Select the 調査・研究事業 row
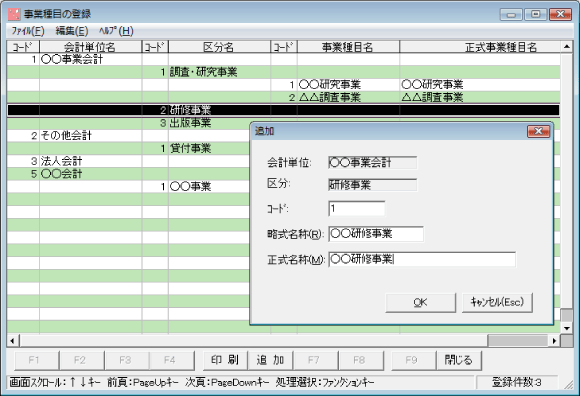The width and height of the screenshot is (580, 396). (x=283, y=72)
